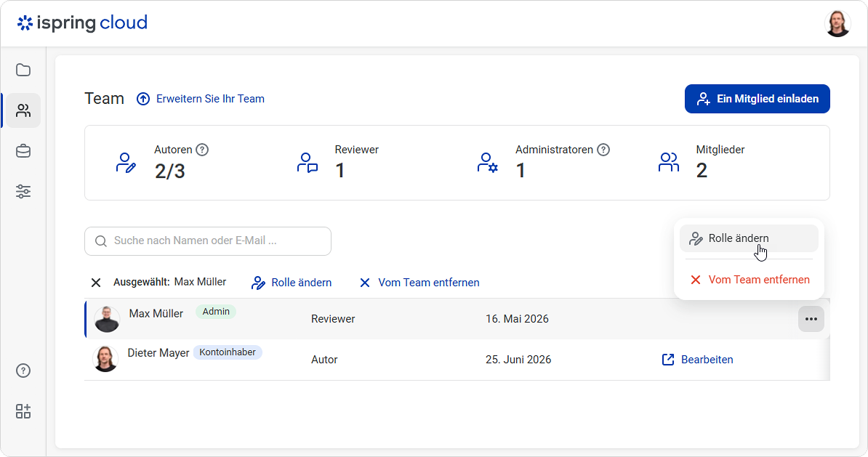The width and height of the screenshot is (868, 457).
Task: Click the Mitglieder label
Action: [x=720, y=150]
